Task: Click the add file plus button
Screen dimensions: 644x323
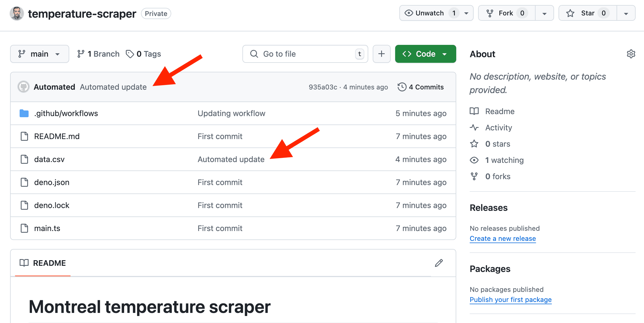Action: coord(381,54)
